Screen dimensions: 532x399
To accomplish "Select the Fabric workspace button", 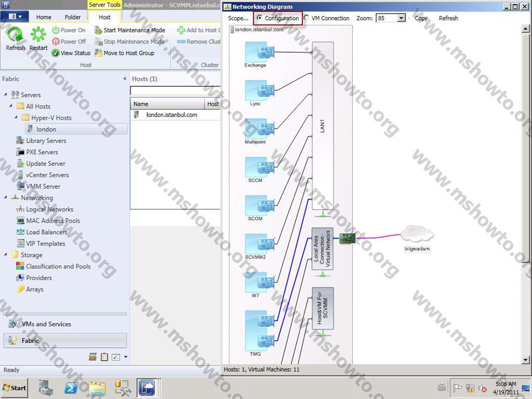I will [65, 340].
